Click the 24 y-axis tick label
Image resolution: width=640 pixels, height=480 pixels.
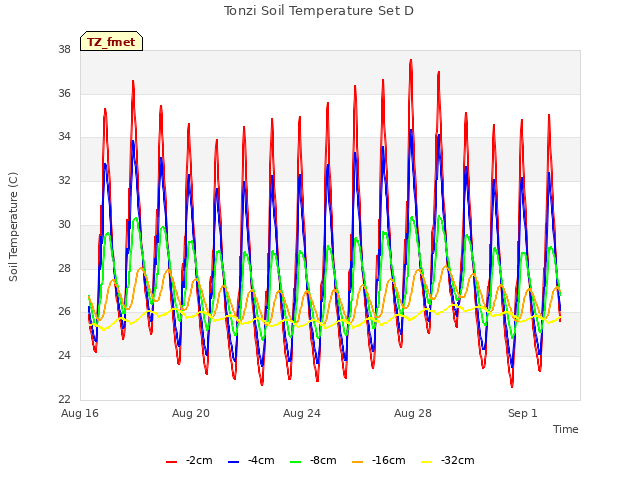pos(64,356)
